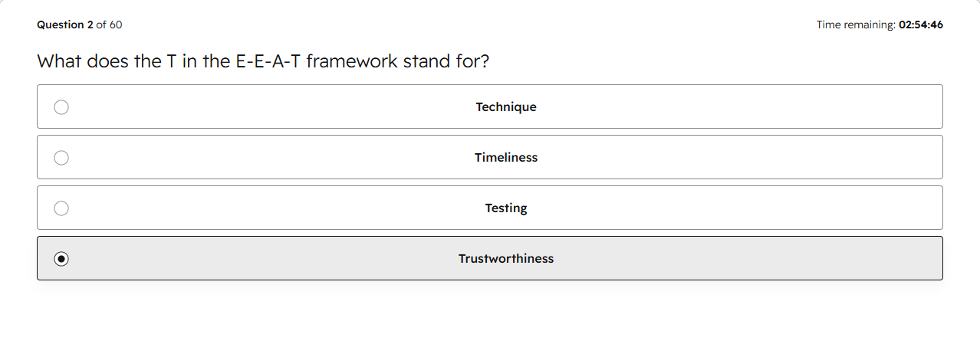This screenshot has height=357, width=980.
Task: Select the Timeliness radio button
Action: 61,158
